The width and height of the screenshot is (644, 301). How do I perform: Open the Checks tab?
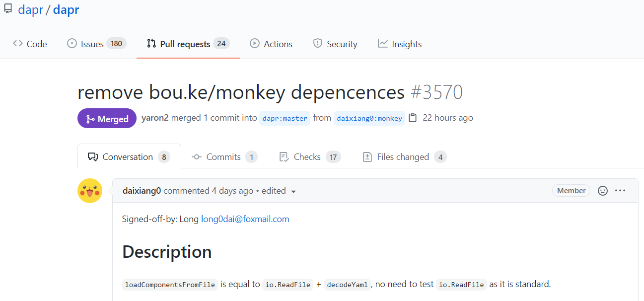310,157
